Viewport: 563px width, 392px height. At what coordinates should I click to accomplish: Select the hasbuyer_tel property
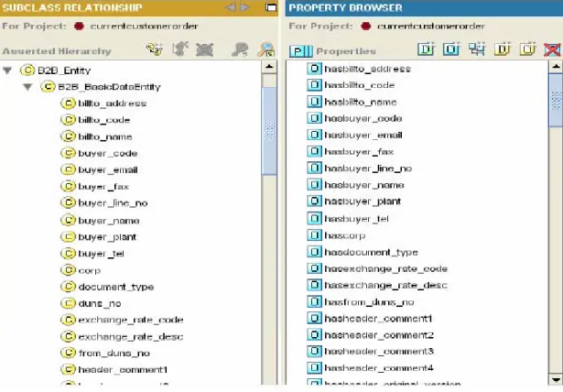[x=356, y=219]
